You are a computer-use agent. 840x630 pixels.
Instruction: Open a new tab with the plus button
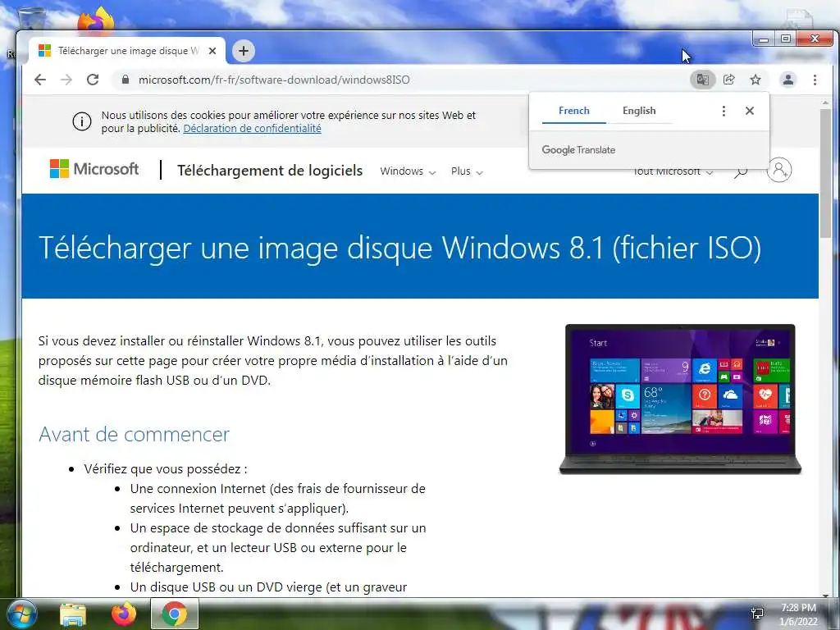244,51
